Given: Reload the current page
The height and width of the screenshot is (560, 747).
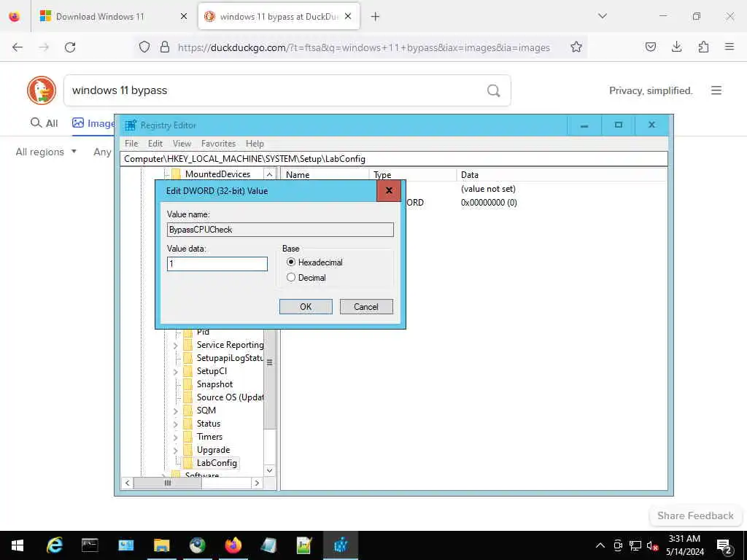Looking at the screenshot, I should point(70,47).
